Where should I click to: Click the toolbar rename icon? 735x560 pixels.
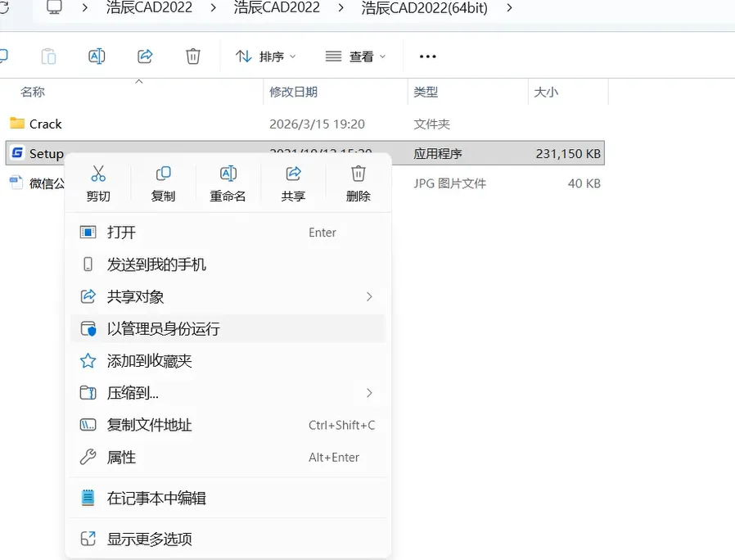click(97, 56)
